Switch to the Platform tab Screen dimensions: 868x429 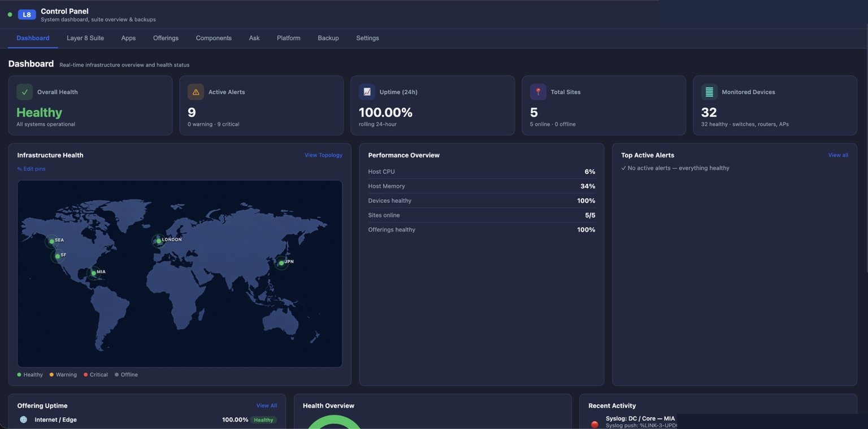point(289,38)
